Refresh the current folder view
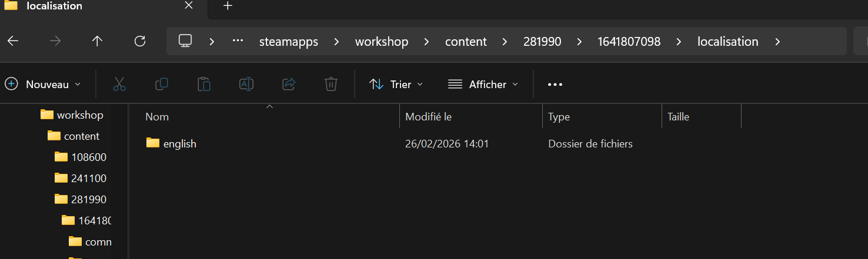 (140, 41)
